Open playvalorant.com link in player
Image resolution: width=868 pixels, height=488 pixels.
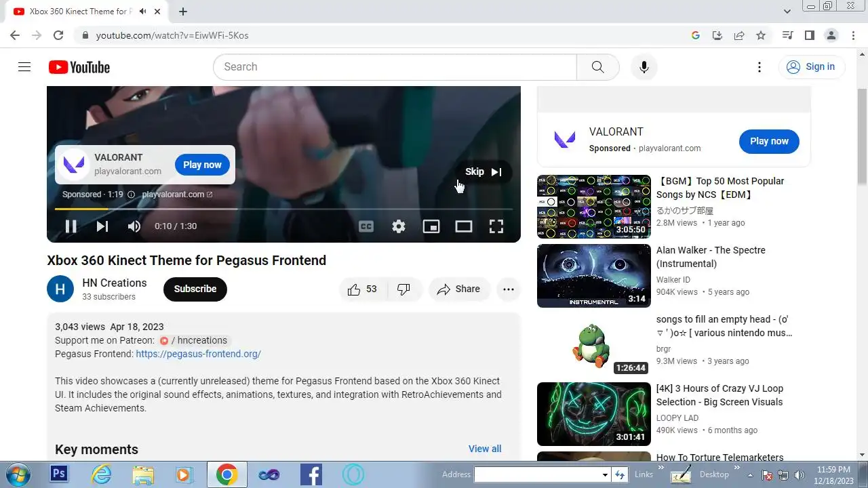pos(177,195)
